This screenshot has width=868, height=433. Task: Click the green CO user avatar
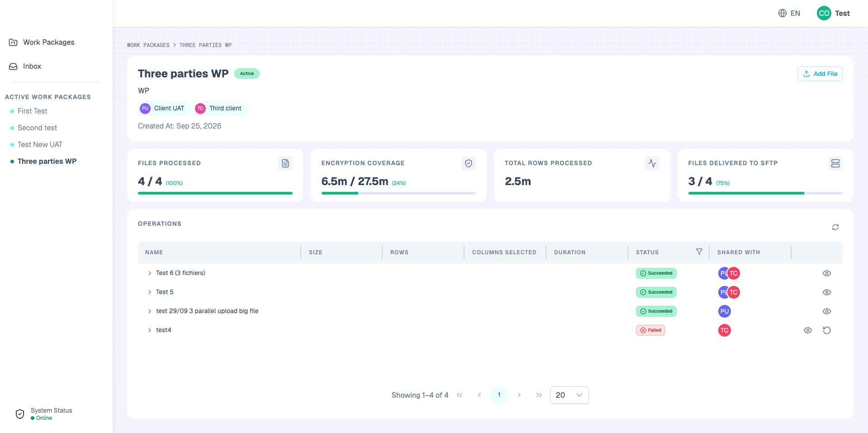coord(824,13)
